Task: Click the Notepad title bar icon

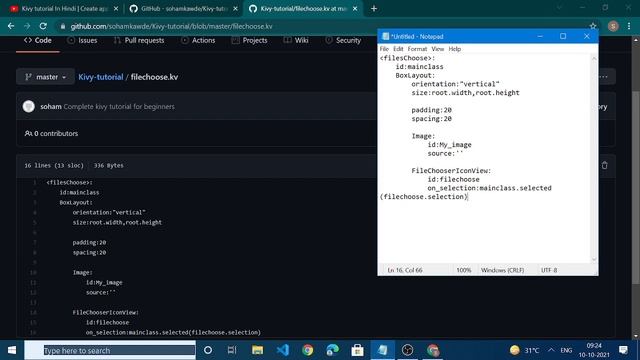Action: point(385,36)
